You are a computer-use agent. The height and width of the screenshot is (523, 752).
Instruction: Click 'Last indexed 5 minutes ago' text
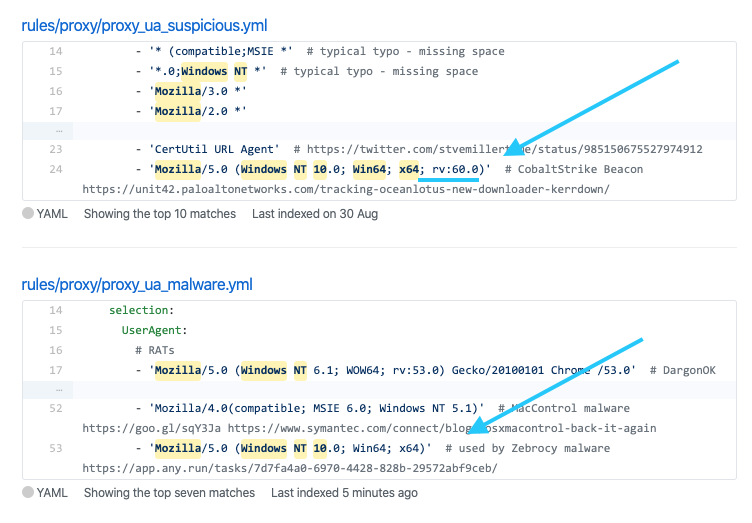click(344, 493)
